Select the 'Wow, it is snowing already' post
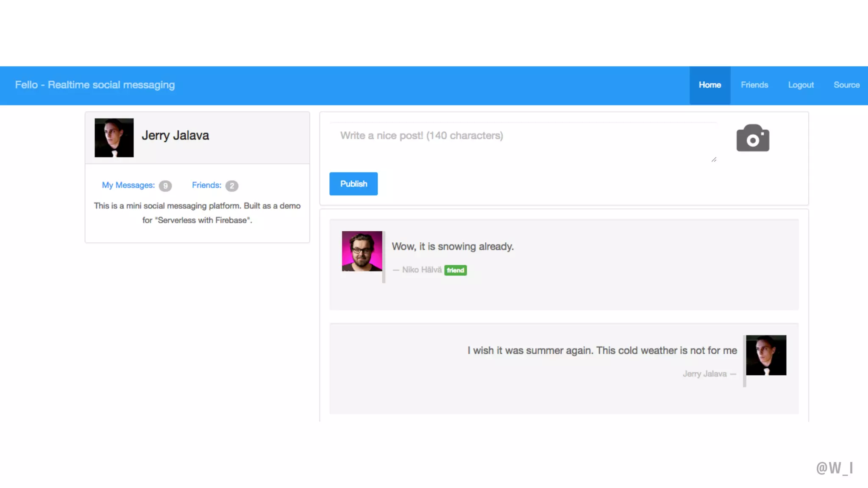The image size is (868, 488). (x=452, y=247)
